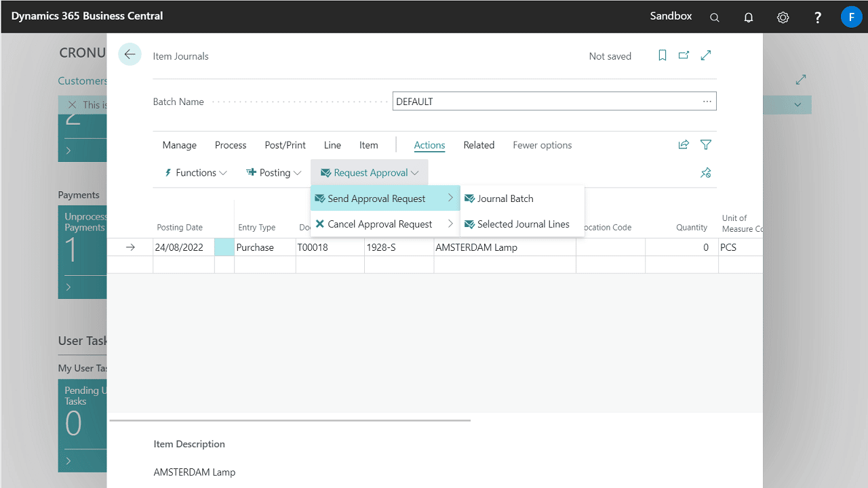Open the Process menu

point(231,145)
